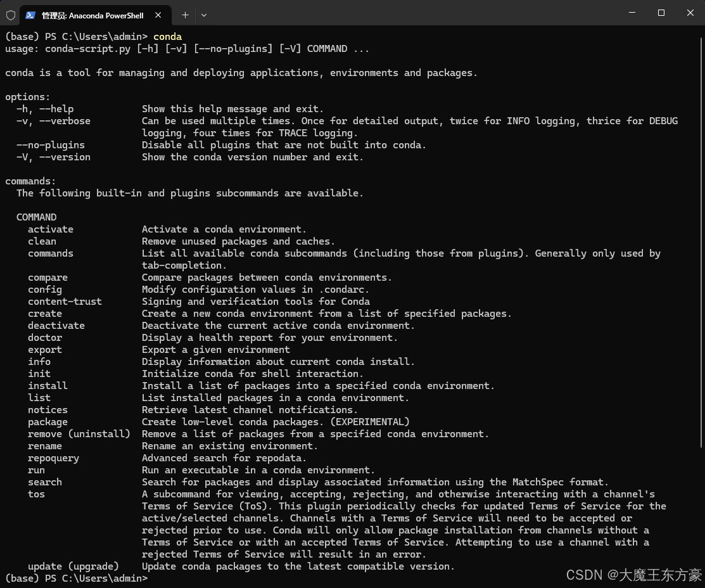Screen dimensions: 705x588
Task: Click the 'create' command name
Action: tap(45, 314)
